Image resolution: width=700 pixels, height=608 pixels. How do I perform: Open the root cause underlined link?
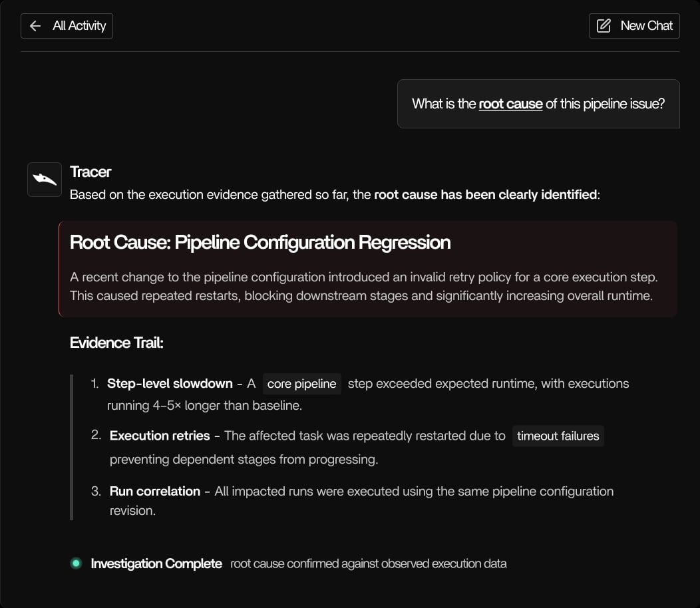click(510, 104)
